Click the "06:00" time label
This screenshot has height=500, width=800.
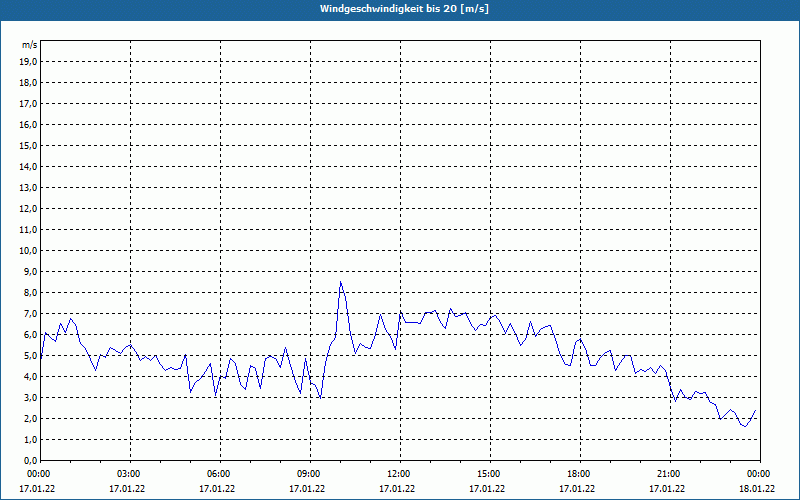(x=220, y=474)
